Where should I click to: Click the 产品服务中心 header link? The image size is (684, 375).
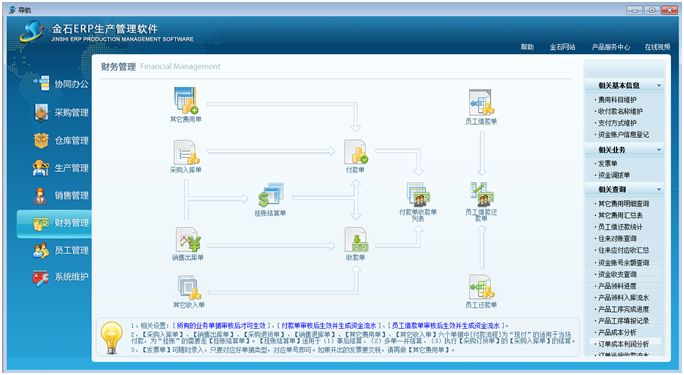(611, 47)
